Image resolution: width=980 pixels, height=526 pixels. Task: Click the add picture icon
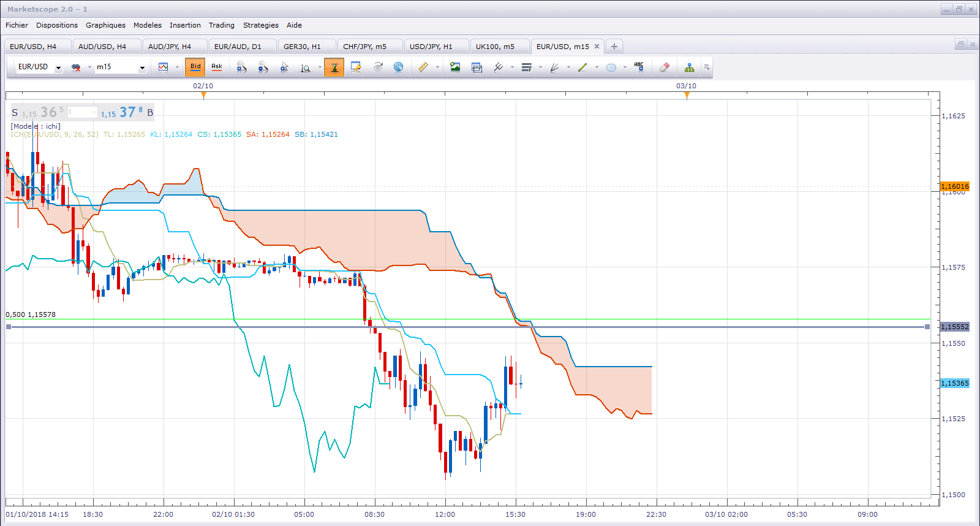tap(455, 67)
